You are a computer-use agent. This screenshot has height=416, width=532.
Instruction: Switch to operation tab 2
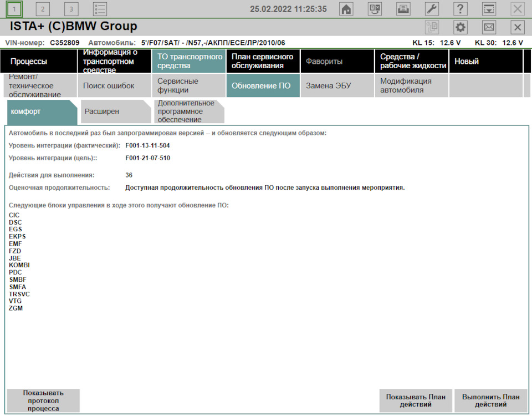tap(43, 9)
